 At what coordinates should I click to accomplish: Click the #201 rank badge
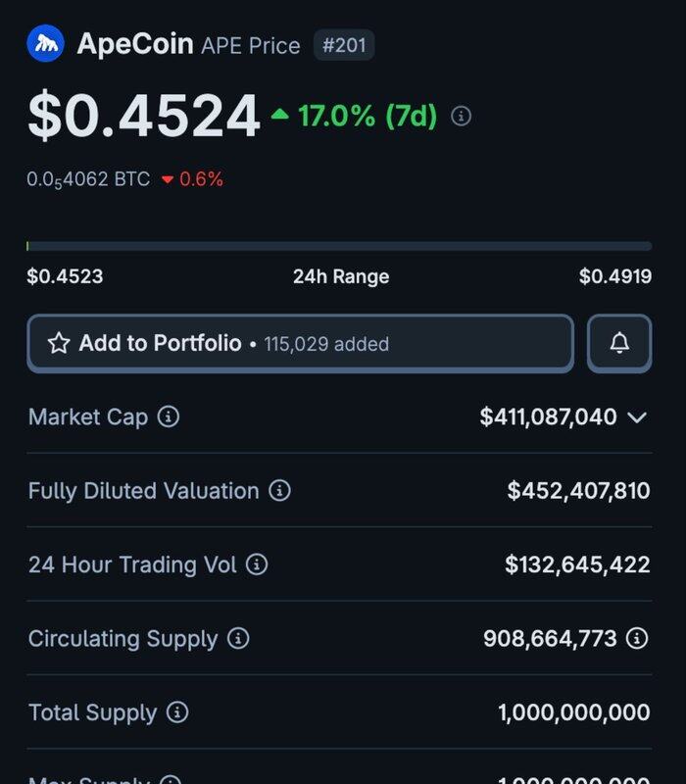click(344, 45)
